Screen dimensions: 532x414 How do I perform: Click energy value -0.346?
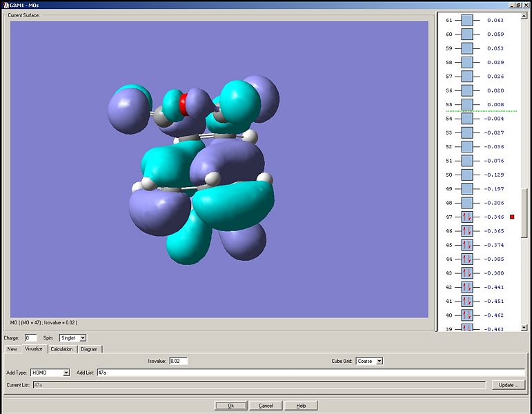coord(494,217)
